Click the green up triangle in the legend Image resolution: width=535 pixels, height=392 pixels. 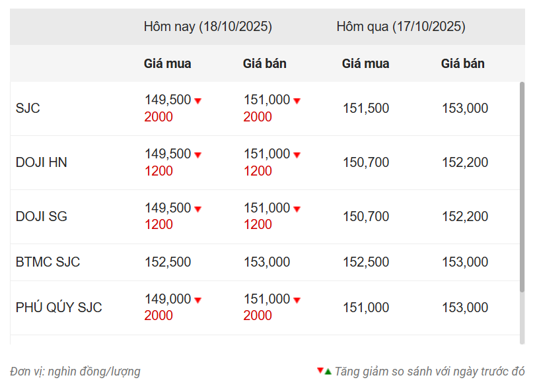click(328, 371)
